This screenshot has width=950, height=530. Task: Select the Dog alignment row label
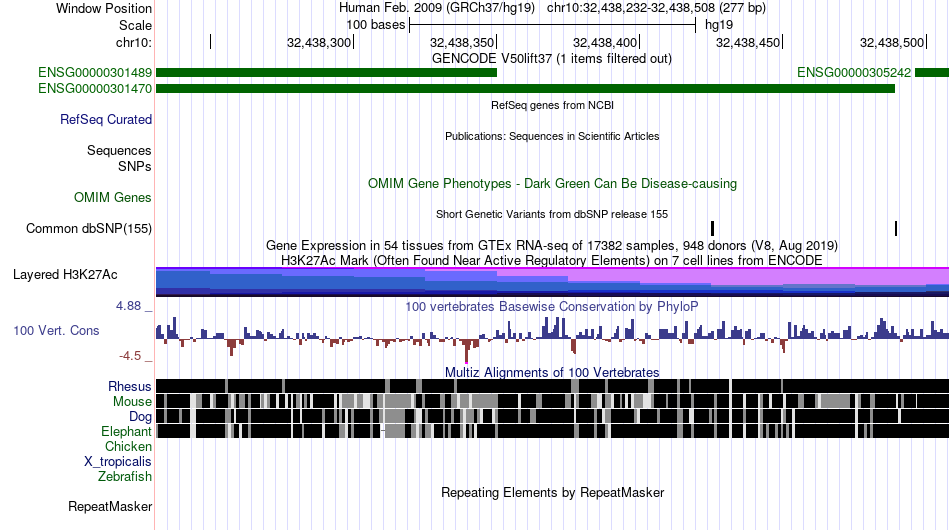click(140, 417)
